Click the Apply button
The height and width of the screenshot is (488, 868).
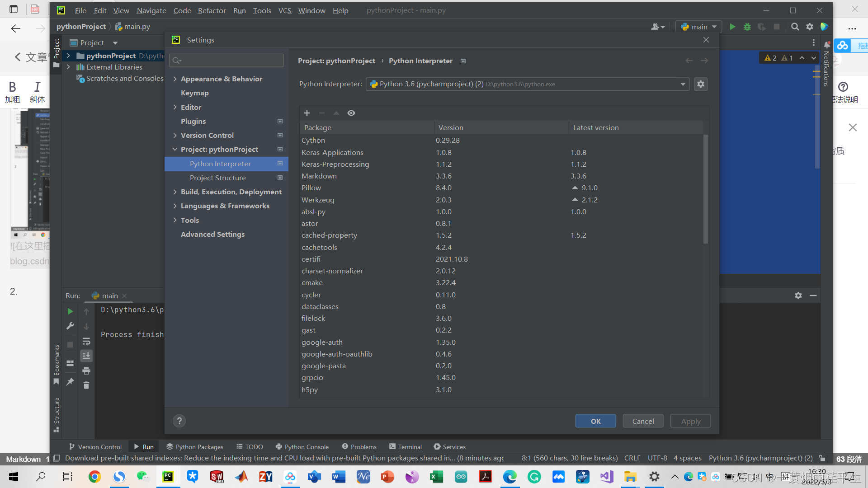690,421
